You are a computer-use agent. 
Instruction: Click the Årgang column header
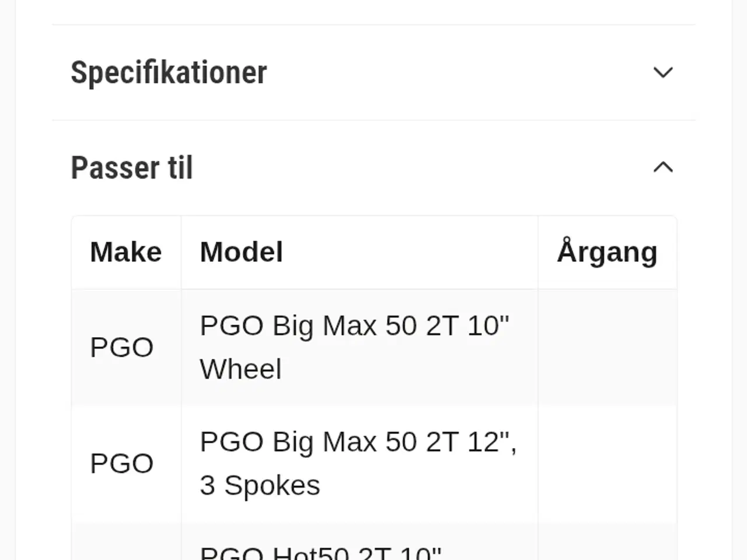608,251
